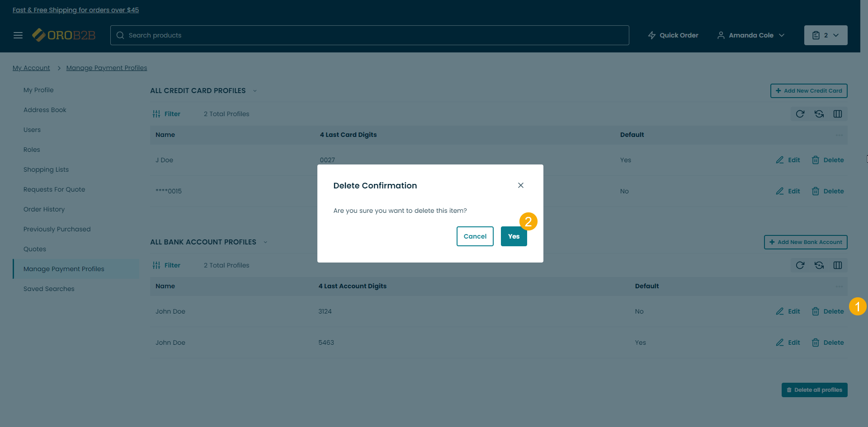Click trash icon for bank account 3124
Screen dimensions: 868x427
(816, 311)
